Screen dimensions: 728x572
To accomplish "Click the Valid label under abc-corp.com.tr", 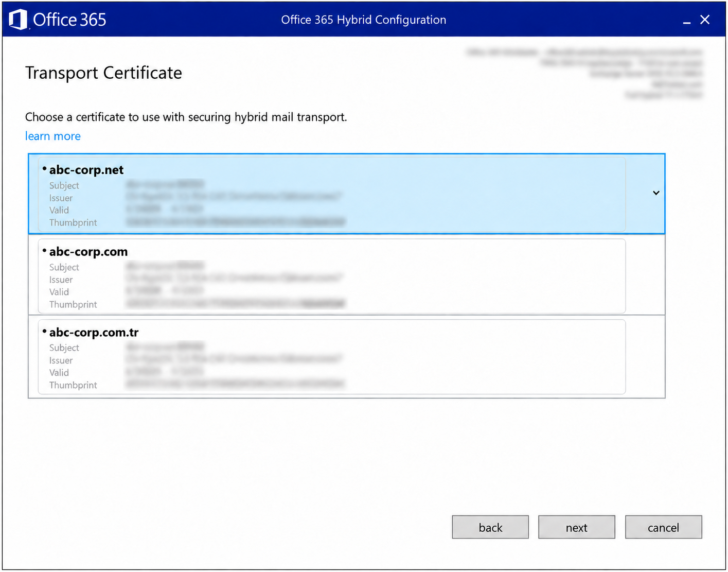I will pos(59,372).
